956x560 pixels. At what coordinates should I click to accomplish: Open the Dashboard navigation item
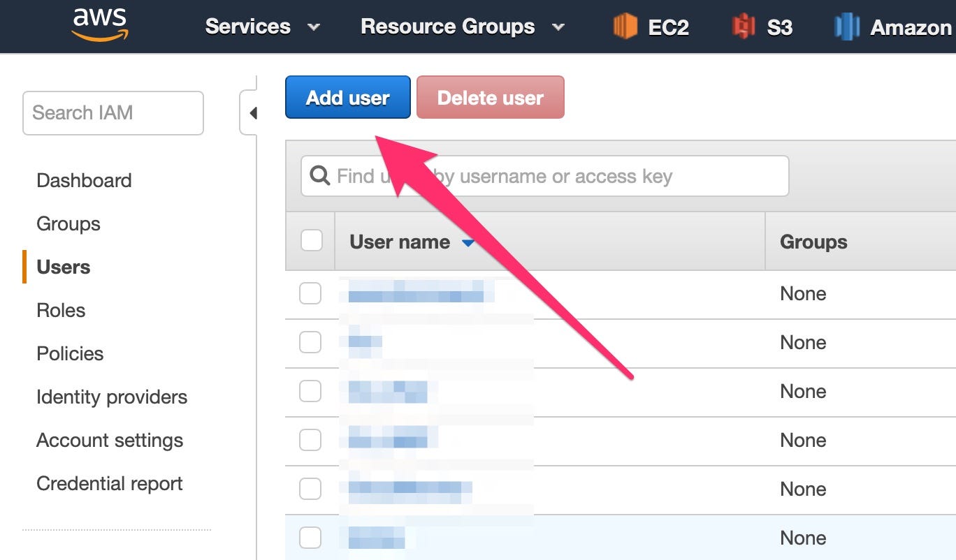[84, 180]
